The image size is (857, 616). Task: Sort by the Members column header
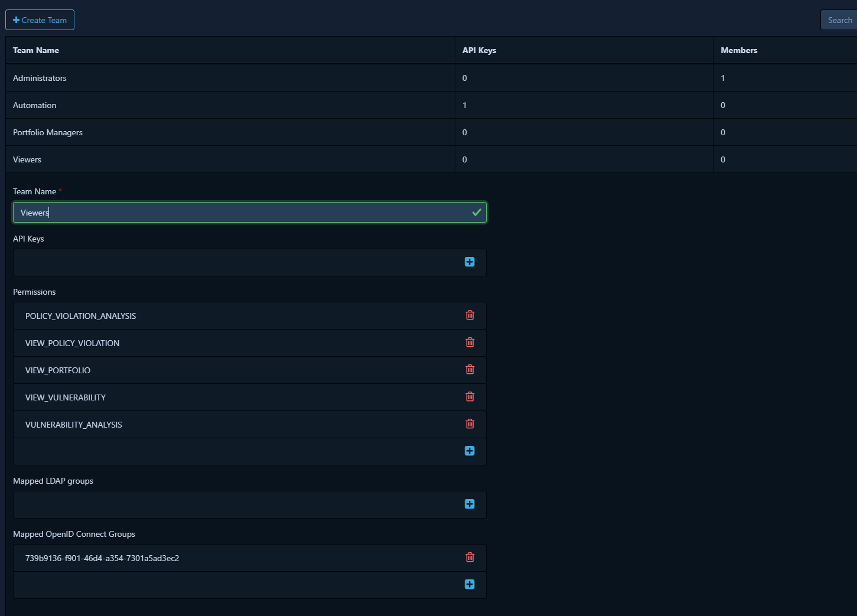point(738,50)
